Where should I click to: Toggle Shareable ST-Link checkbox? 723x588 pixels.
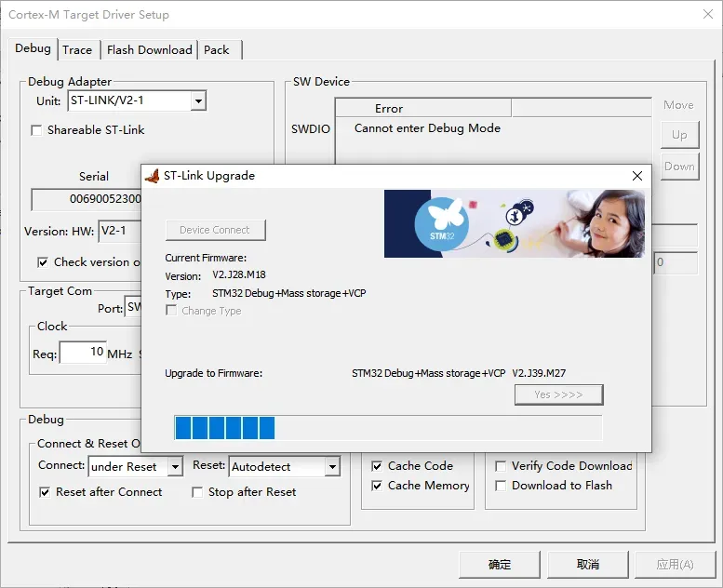click(x=36, y=130)
